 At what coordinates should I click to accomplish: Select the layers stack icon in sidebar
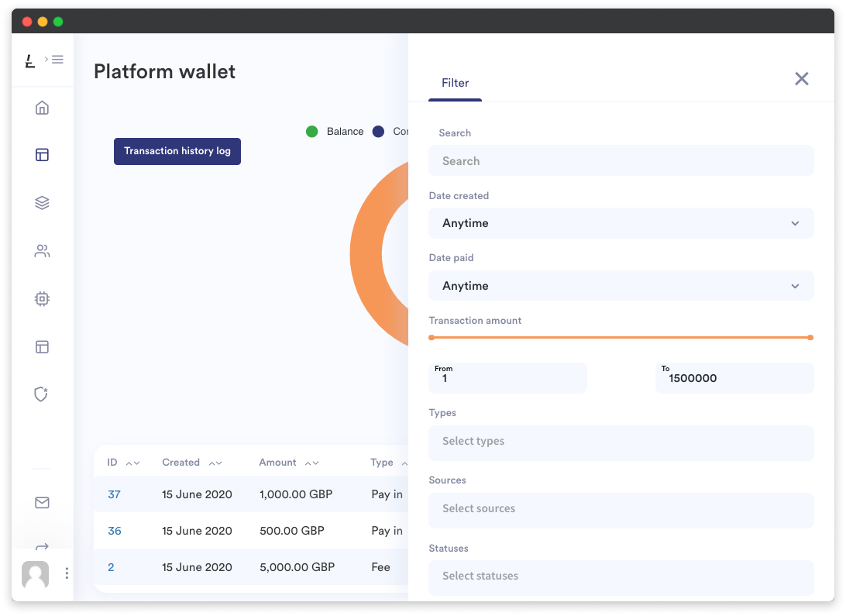41,202
